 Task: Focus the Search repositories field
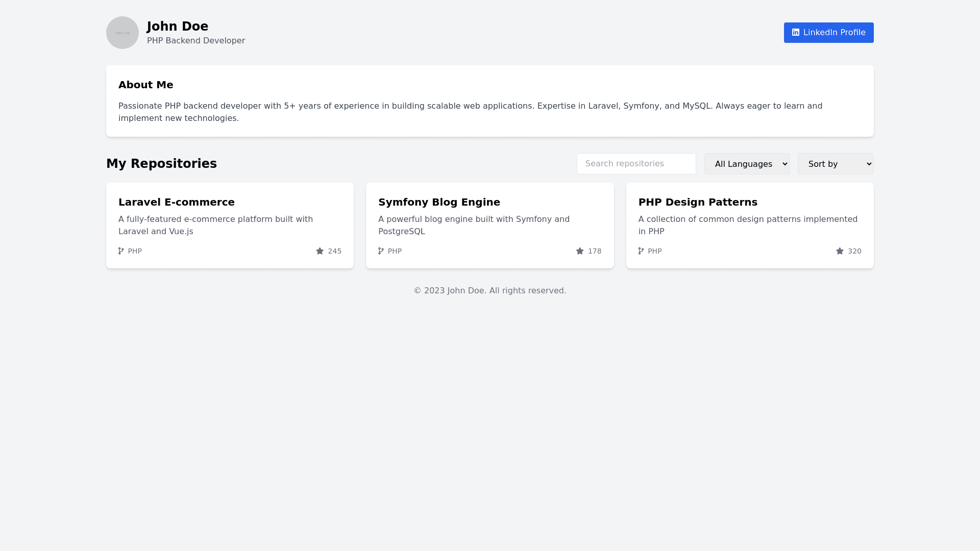point(636,164)
